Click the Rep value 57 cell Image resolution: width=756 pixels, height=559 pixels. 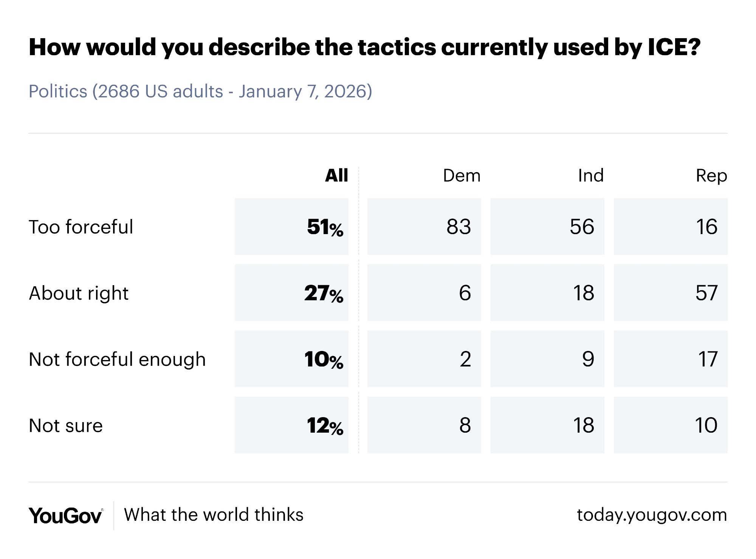[671, 293]
